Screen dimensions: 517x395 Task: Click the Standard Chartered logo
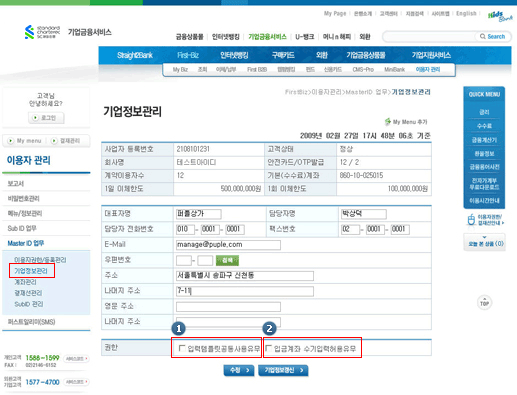point(42,32)
